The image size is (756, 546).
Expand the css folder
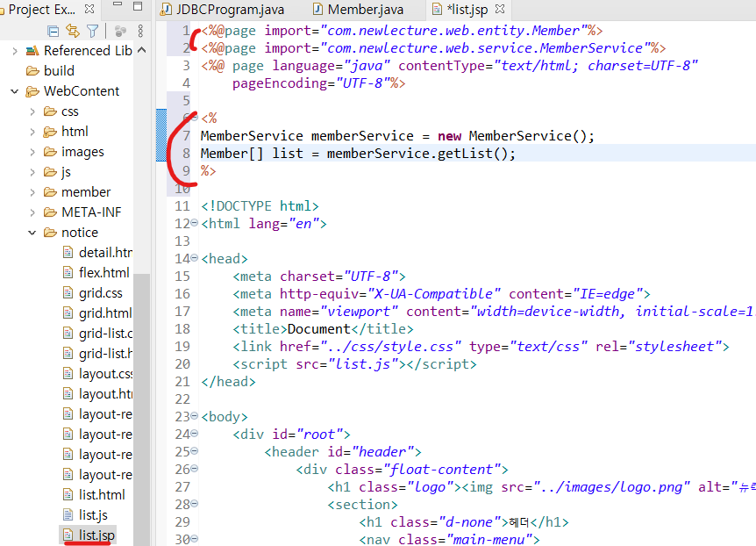pyautogui.click(x=32, y=111)
